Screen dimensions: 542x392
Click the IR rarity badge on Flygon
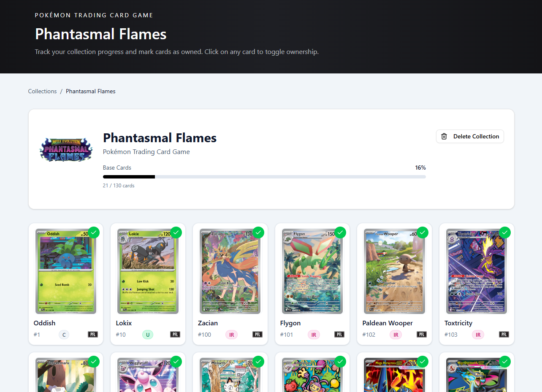[x=314, y=334]
